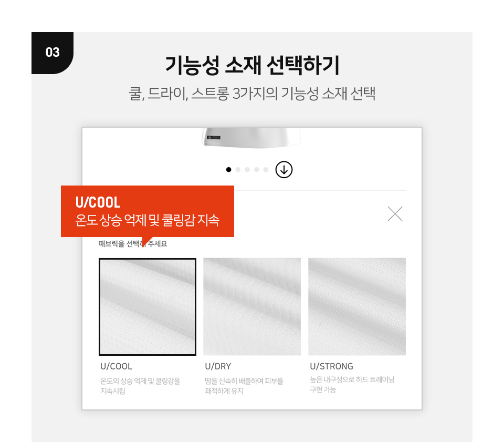Click the U/COOL label under first swatch
Viewport: 504px width, 442px height.
tap(117, 366)
